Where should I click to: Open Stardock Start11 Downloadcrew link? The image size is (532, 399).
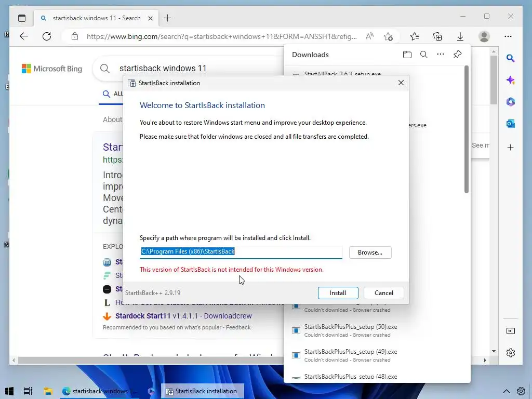(183, 316)
